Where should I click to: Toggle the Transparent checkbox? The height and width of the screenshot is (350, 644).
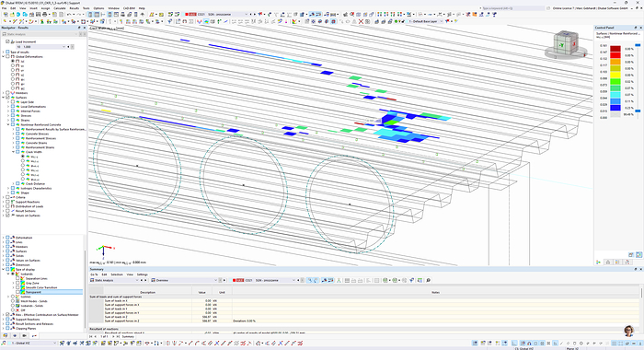[17, 292]
